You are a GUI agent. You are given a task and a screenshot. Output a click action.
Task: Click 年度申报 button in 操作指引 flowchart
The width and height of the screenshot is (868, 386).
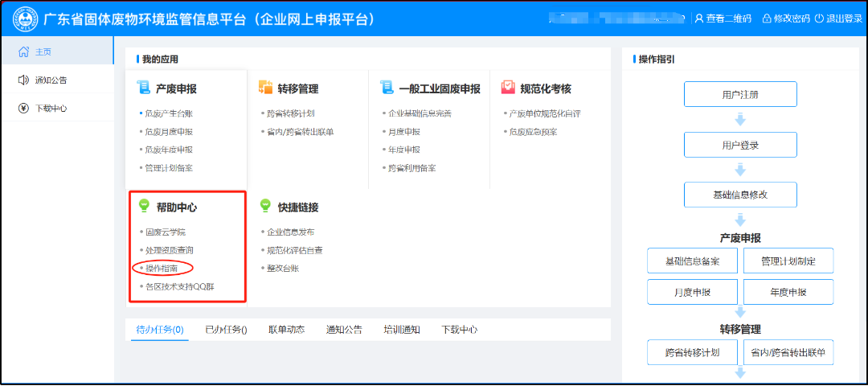pyautogui.click(x=788, y=292)
